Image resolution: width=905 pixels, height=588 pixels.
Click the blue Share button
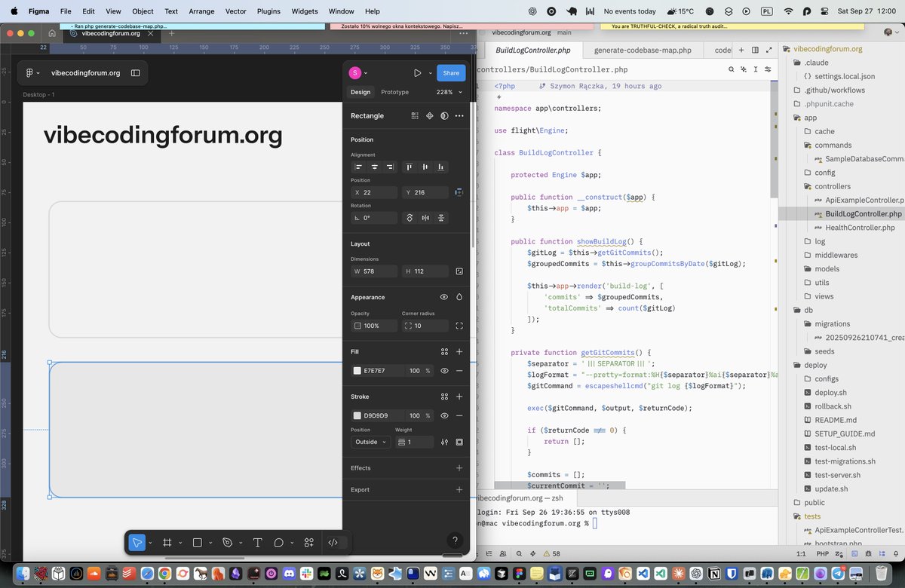(x=451, y=73)
